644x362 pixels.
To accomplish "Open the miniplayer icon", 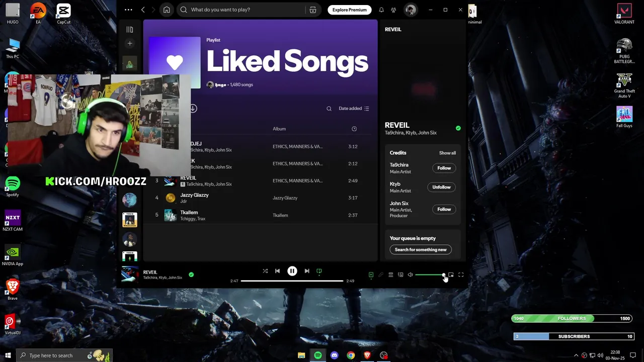I will [x=451, y=275].
